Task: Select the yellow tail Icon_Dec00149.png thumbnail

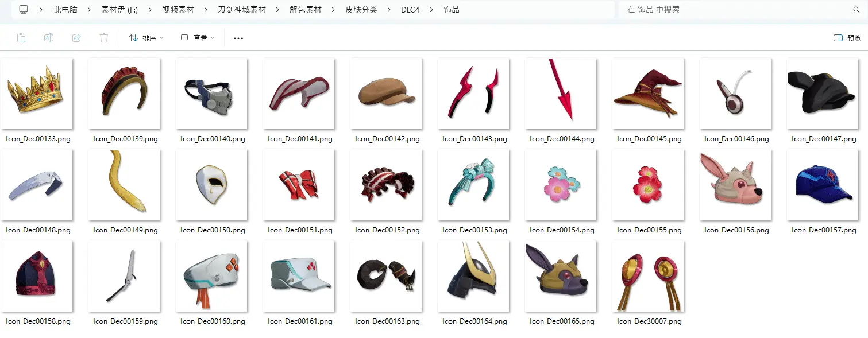Action: [x=124, y=185]
